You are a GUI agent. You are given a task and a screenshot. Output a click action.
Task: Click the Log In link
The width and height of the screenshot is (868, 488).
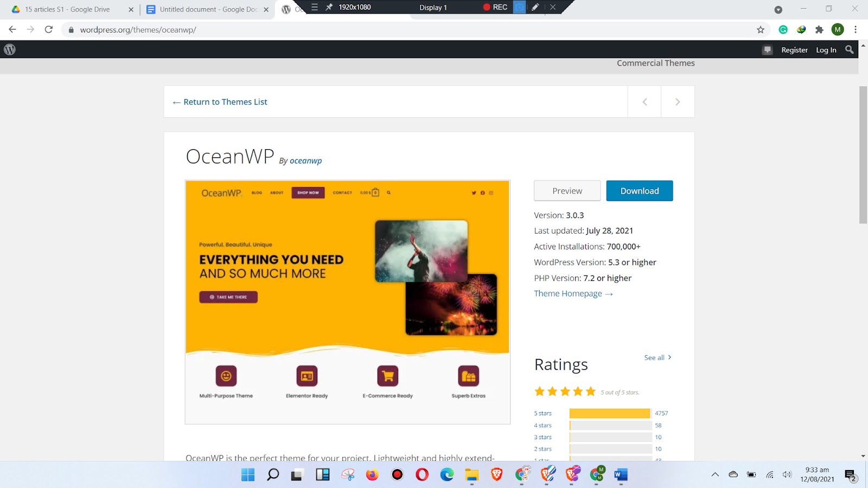click(x=826, y=50)
